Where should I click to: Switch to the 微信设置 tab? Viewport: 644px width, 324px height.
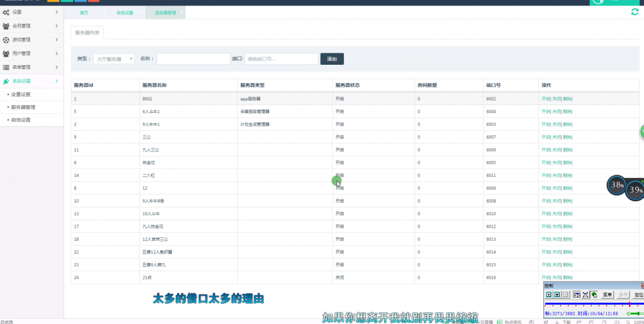click(125, 13)
